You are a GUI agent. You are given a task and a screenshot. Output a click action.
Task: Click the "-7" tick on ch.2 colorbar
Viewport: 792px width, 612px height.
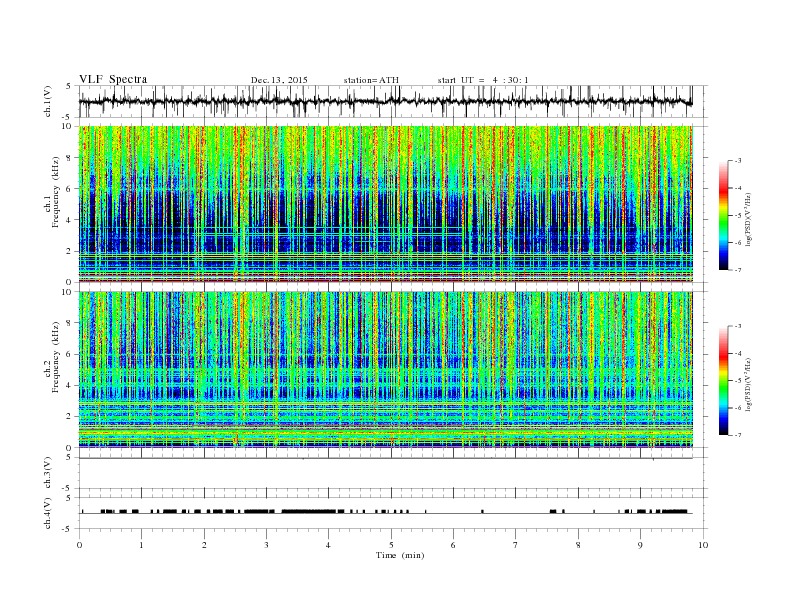pyautogui.click(x=738, y=435)
